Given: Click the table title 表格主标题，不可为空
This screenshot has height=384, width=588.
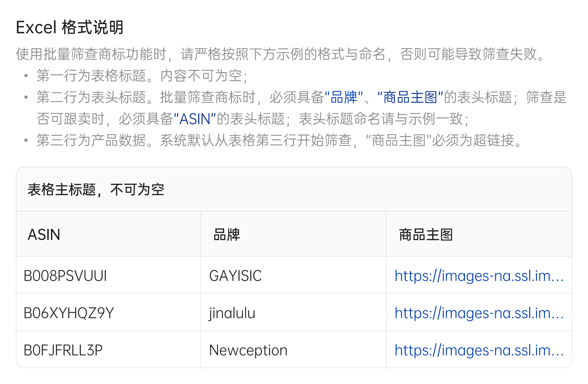Looking at the screenshot, I should coord(96,190).
